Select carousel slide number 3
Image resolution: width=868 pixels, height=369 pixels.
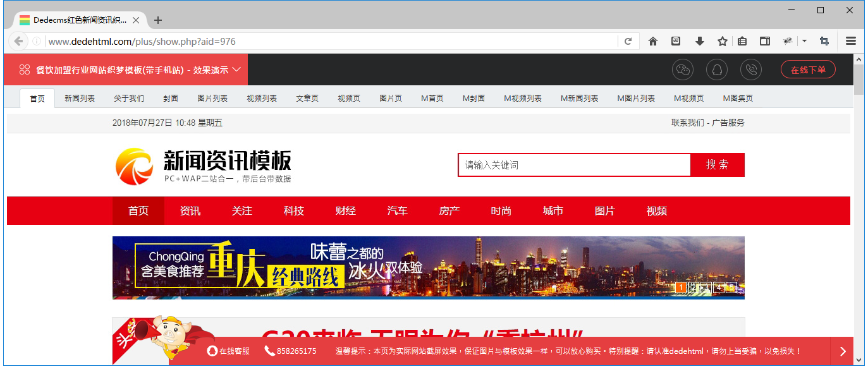click(706, 287)
